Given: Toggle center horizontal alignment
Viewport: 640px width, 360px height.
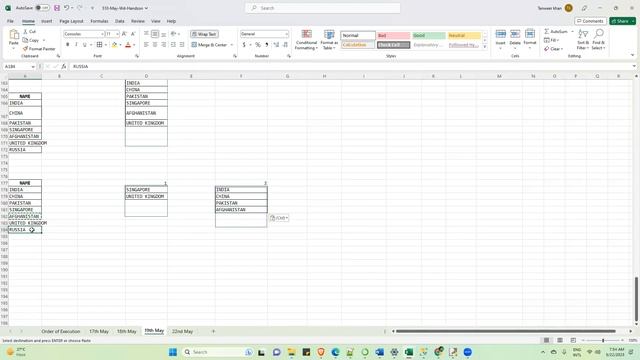Looking at the screenshot, I should (x=155, y=44).
